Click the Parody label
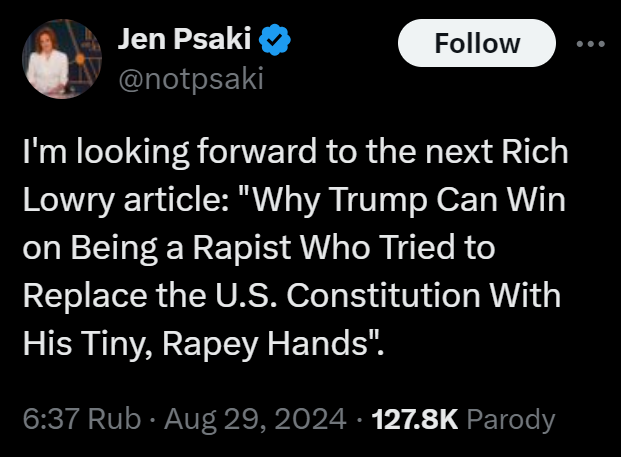Screen dimensions: 621x457 pyautogui.click(x=512, y=418)
